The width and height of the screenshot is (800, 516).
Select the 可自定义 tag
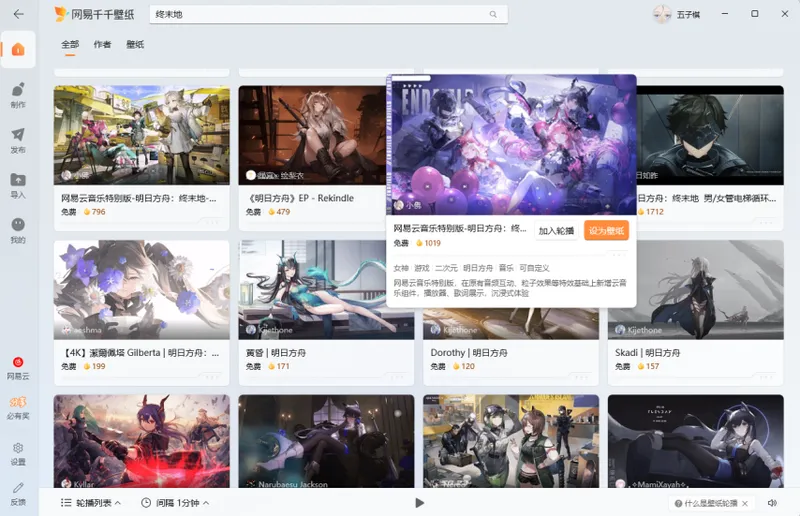(534, 268)
